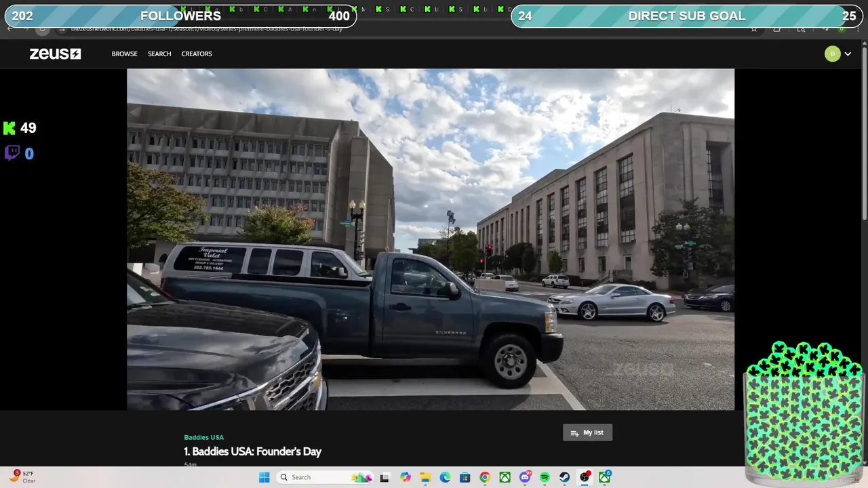This screenshot has height=488, width=868.
Task: Click the Followers goal progress bar
Action: 180,16
